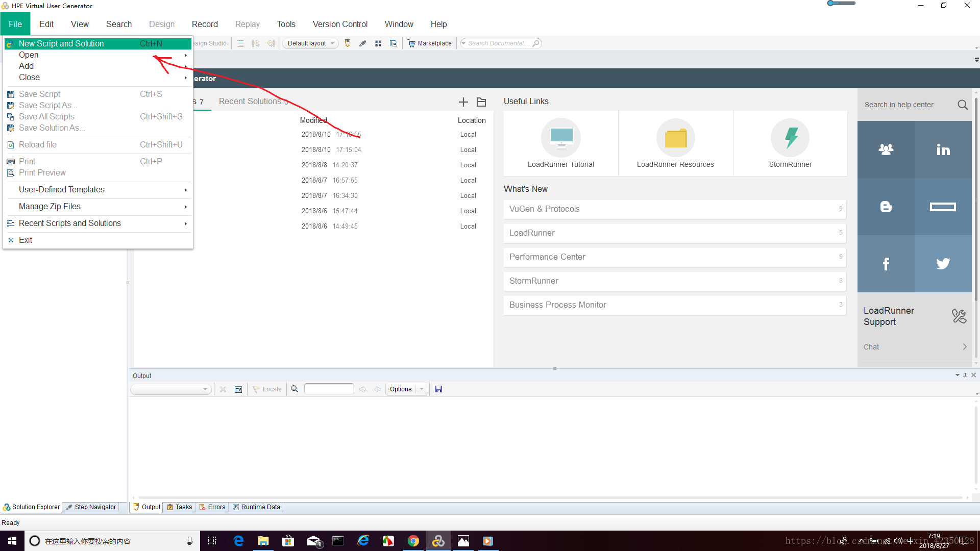Switch to Runtime Data tab
Image resolution: width=980 pixels, height=551 pixels.
point(256,507)
